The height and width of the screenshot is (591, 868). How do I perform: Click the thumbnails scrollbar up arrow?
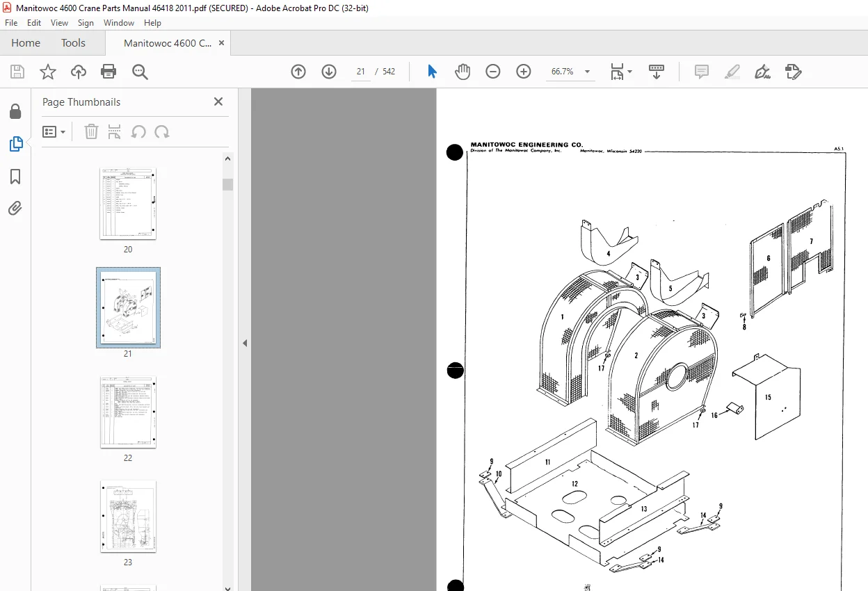[227, 159]
